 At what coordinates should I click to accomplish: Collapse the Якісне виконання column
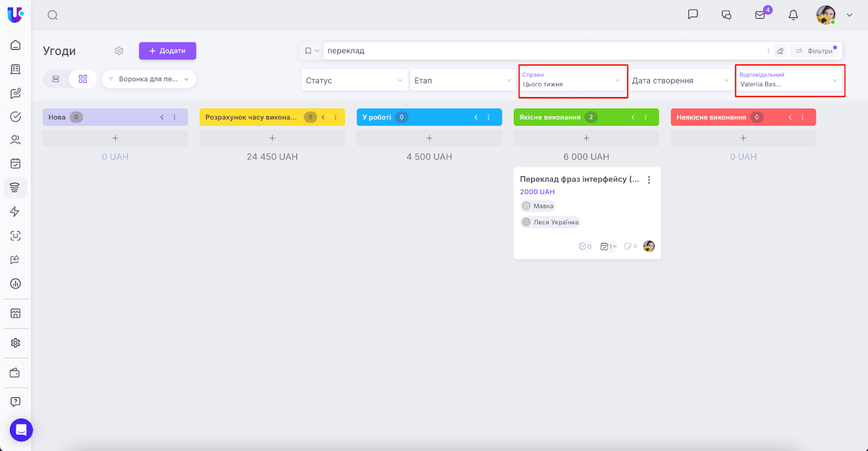633,117
